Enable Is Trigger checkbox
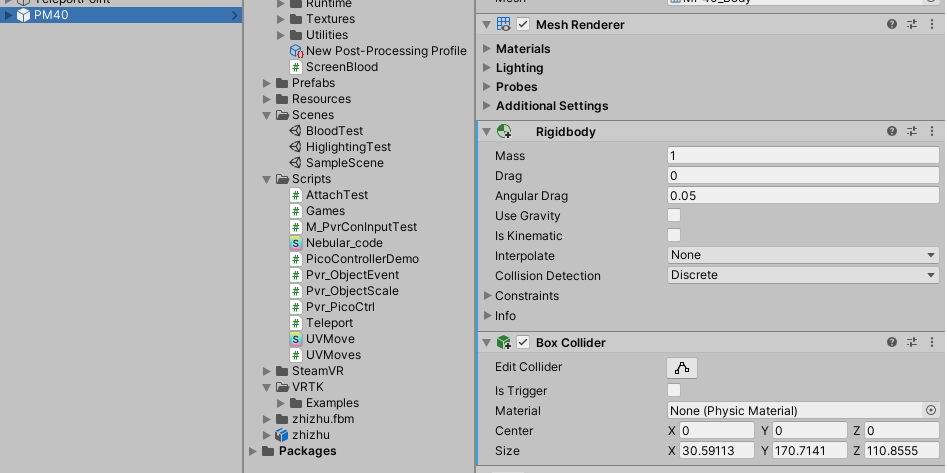 [674, 390]
